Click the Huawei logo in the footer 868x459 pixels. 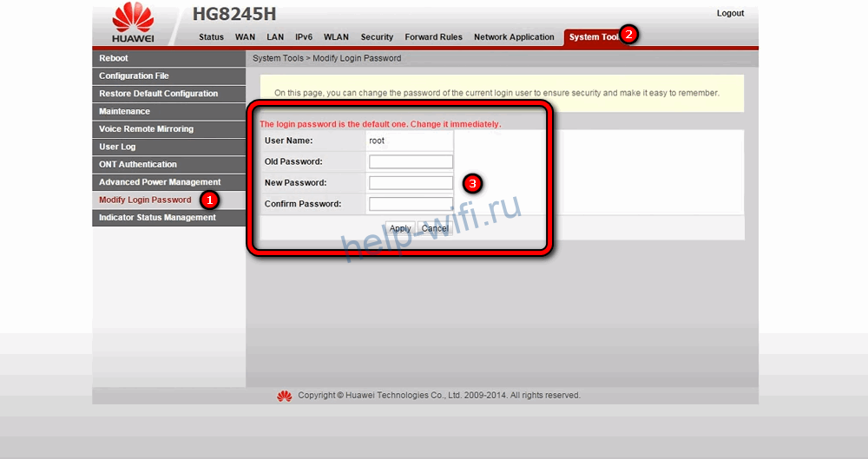285,396
